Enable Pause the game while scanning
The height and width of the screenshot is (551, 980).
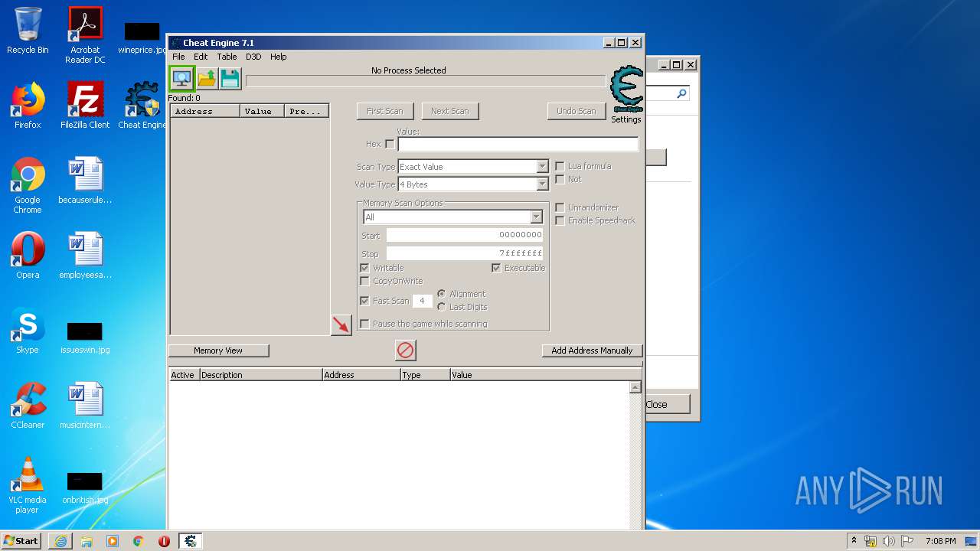[364, 324]
